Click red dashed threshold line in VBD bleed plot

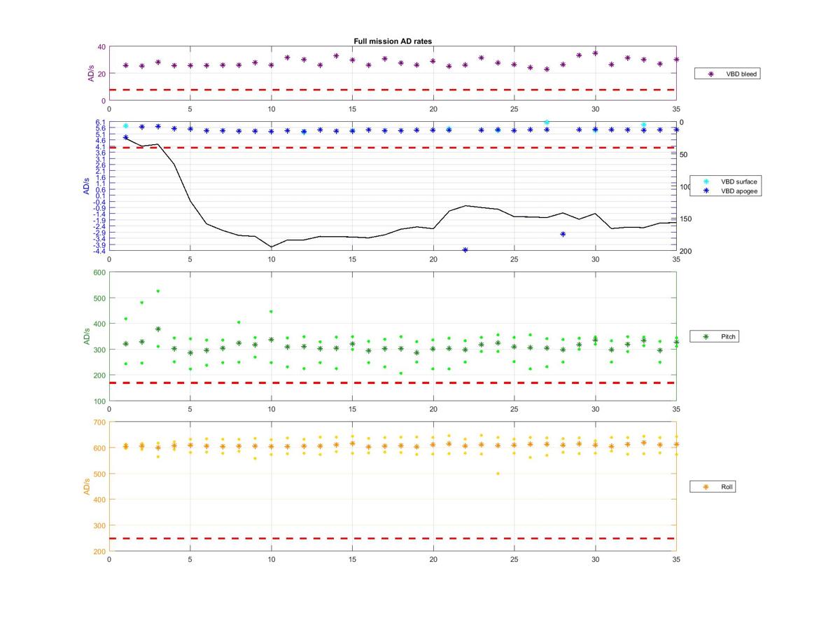(392, 90)
